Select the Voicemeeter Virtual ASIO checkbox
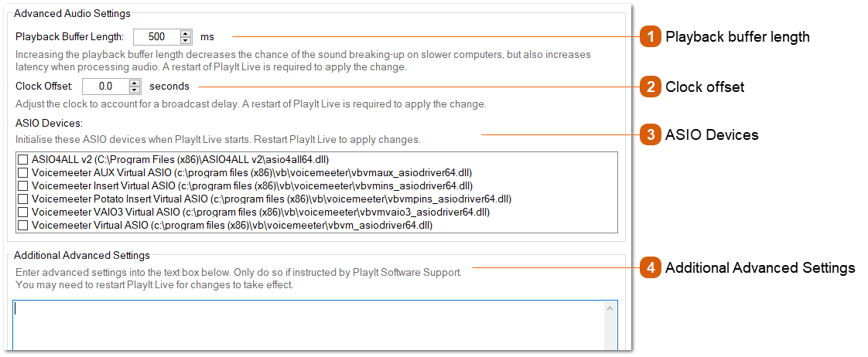 (x=23, y=225)
